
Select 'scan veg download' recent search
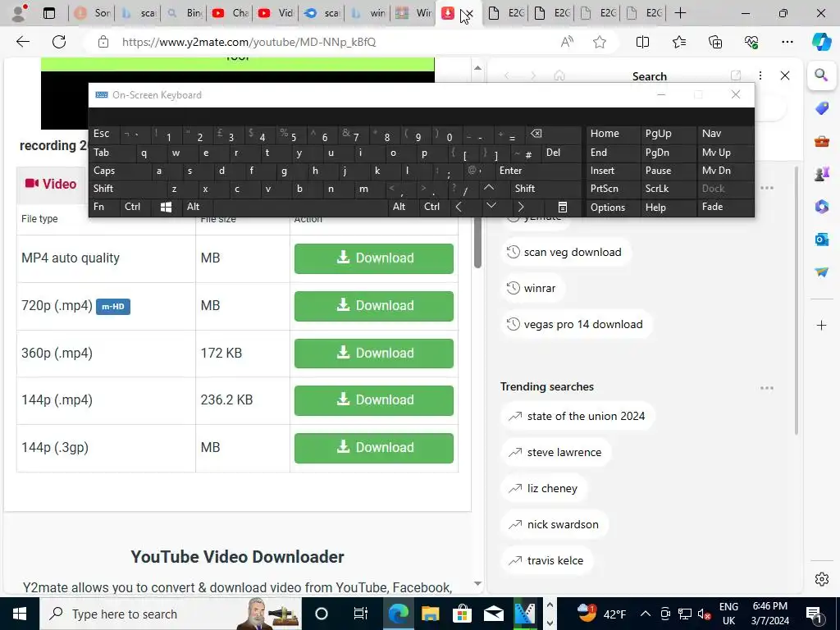click(566, 253)
